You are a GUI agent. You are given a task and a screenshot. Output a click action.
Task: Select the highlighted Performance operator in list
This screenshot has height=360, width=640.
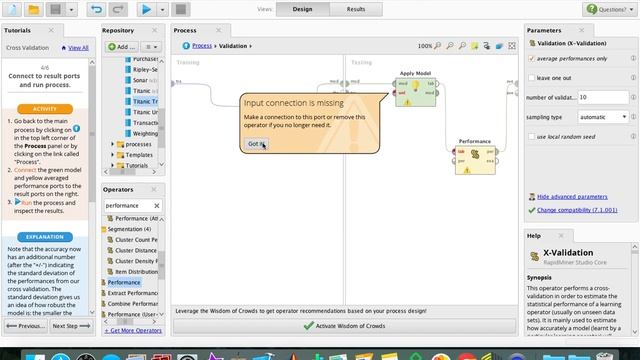(x=124, y=282)
